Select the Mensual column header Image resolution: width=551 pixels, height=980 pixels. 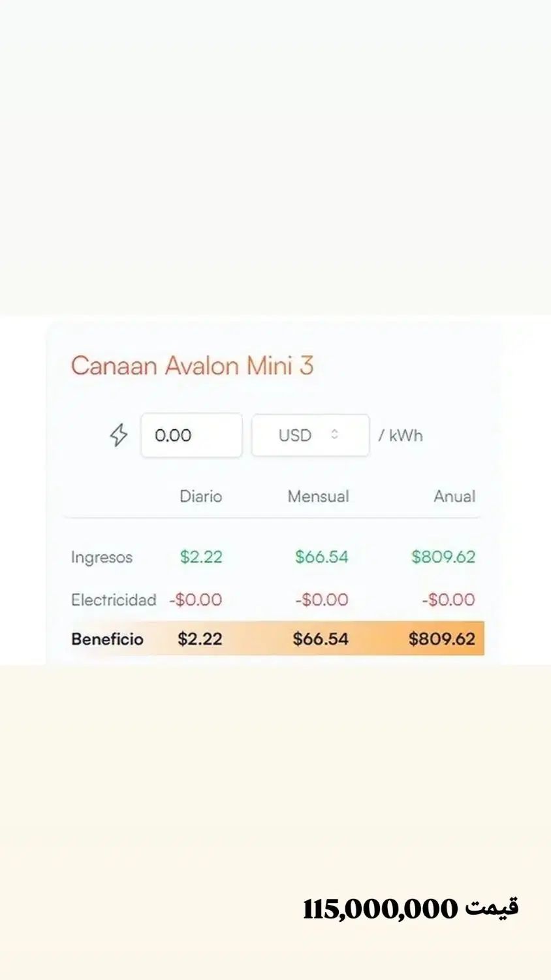318,497
